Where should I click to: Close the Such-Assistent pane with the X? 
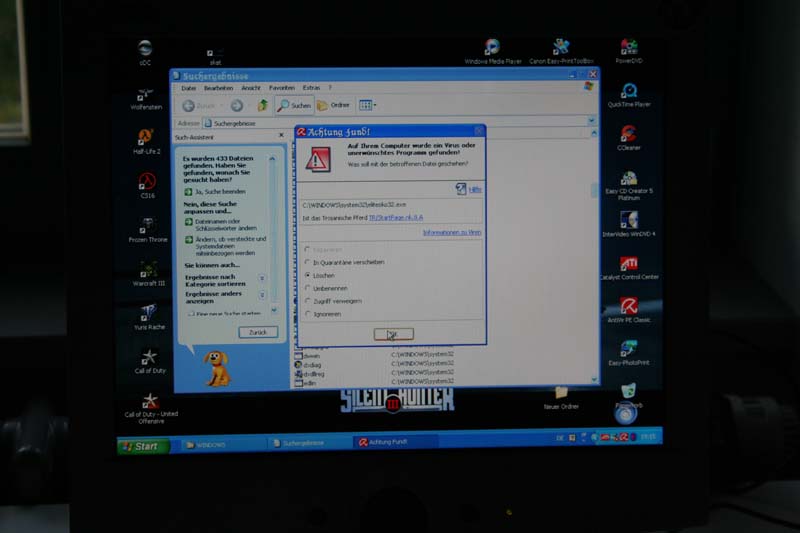click(x=281, y=135)
